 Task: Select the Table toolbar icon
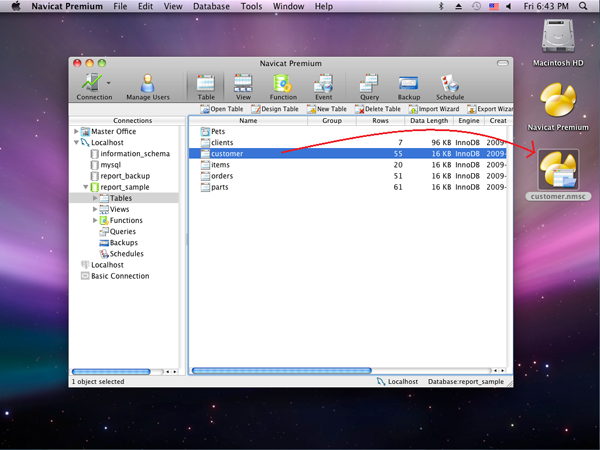point(206,86)
